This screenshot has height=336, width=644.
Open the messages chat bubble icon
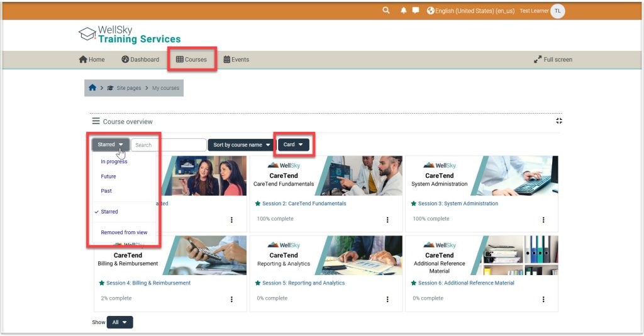click(x=416, y=10)
